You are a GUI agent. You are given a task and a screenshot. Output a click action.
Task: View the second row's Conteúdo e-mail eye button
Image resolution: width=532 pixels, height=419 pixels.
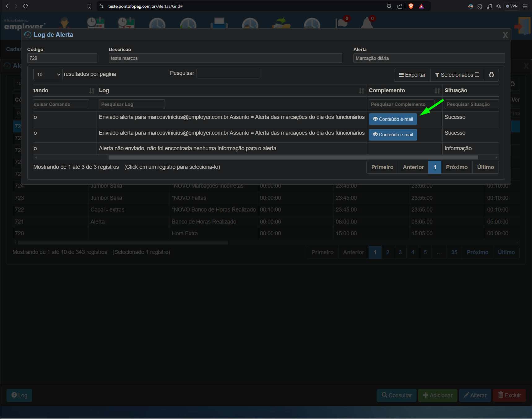(x=393, y=135)
